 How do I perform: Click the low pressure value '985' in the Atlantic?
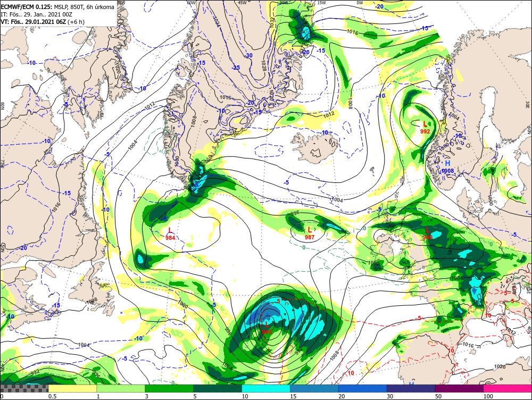pyautogui.click(x=267, y=331)
